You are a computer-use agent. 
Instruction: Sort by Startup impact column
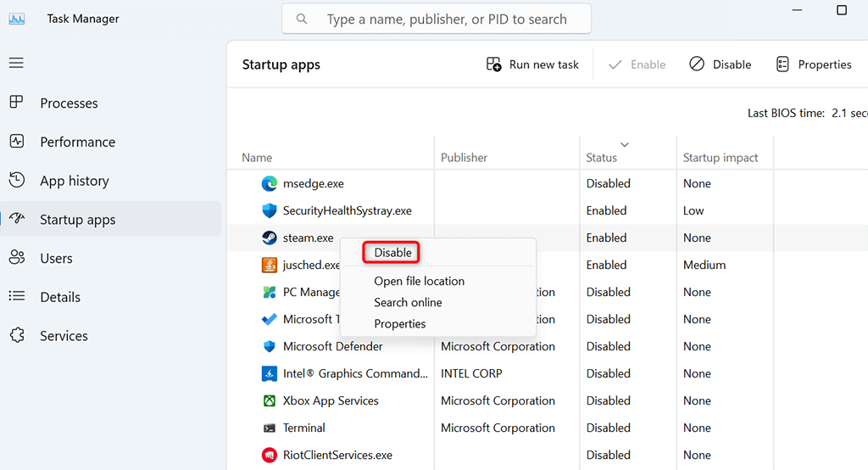tap(721, 158)
